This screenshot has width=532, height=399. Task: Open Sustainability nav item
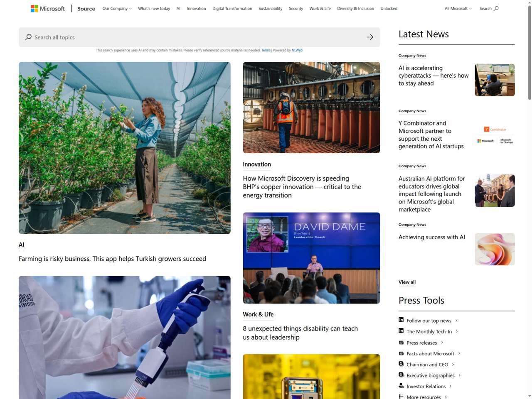coord(270,8)
